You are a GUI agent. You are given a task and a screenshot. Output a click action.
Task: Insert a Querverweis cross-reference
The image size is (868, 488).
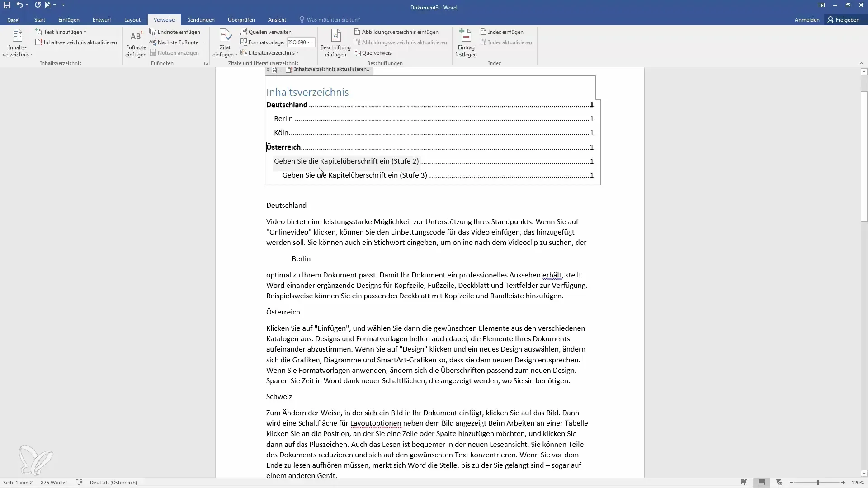tap(373, 53)
